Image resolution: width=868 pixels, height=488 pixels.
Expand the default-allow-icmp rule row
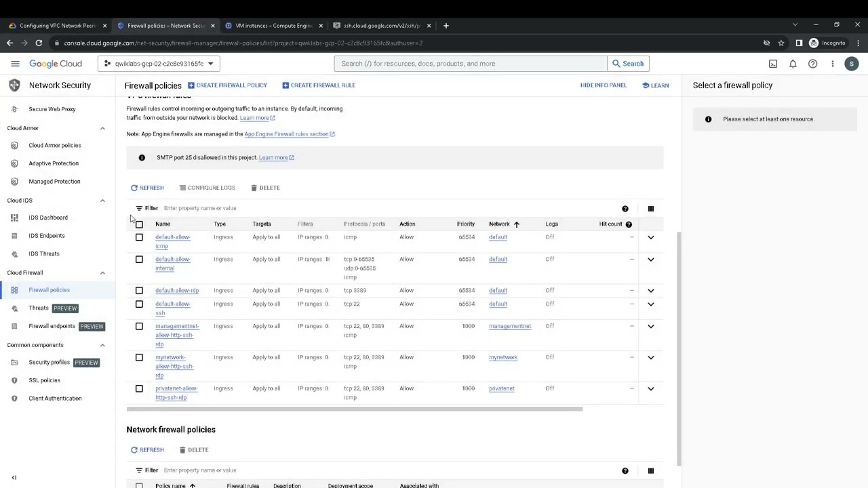point(650,237)
